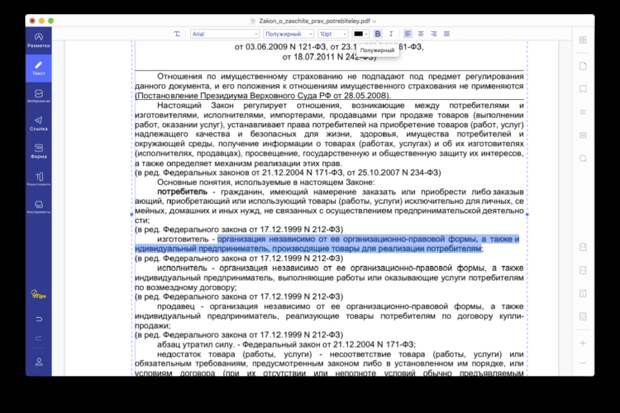Image resolution: width=620 pixels, height=413 pixels.
Task: Toggle the right panel layout icon at top
Action: click(x=583, y=40)
